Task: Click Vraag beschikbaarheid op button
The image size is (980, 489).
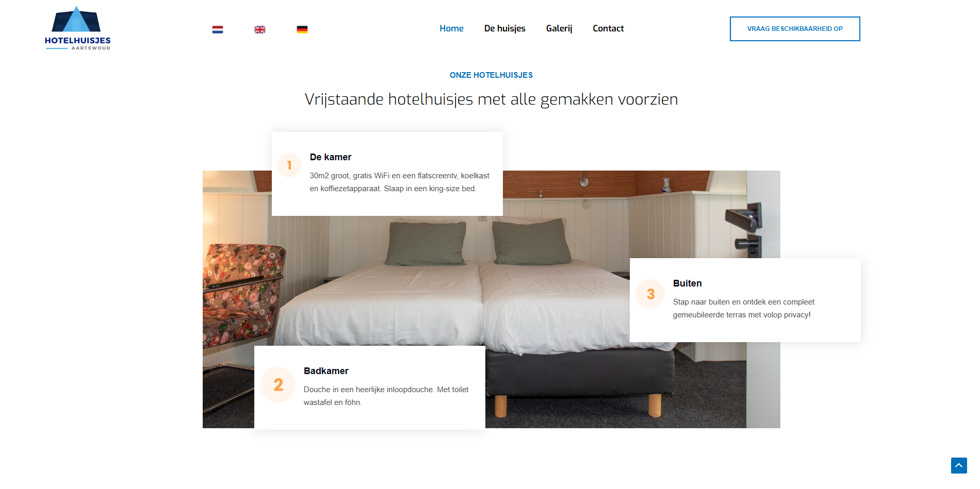Action: point(795,29)
